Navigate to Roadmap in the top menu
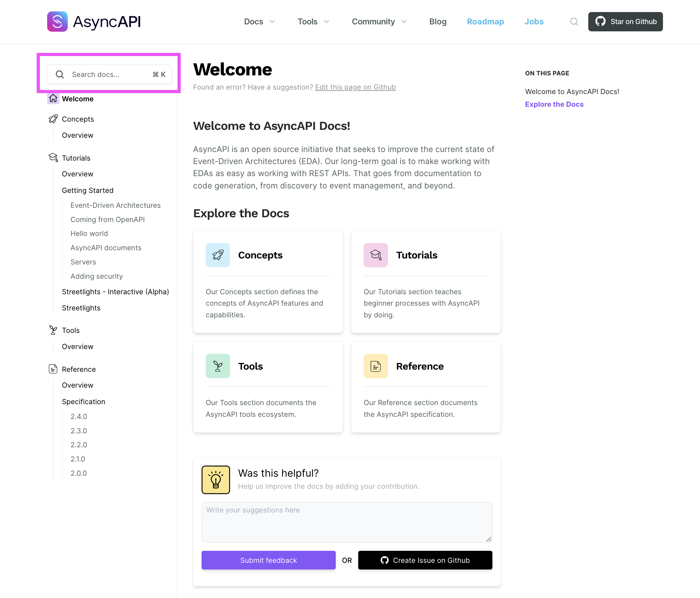 485,21
